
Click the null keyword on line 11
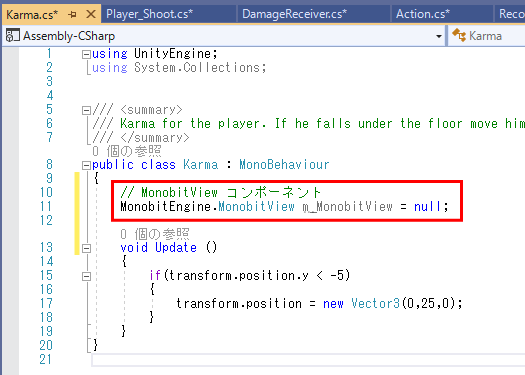(x=428, y=207)
